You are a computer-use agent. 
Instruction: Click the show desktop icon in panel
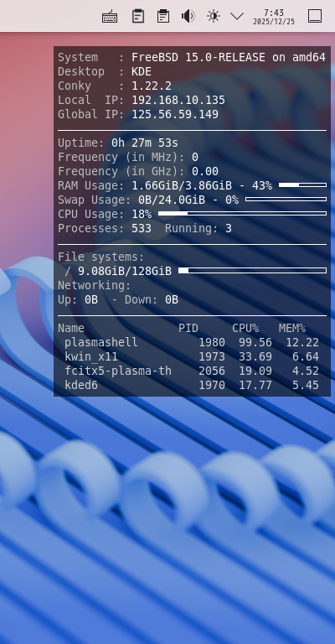tap(315, 16)
